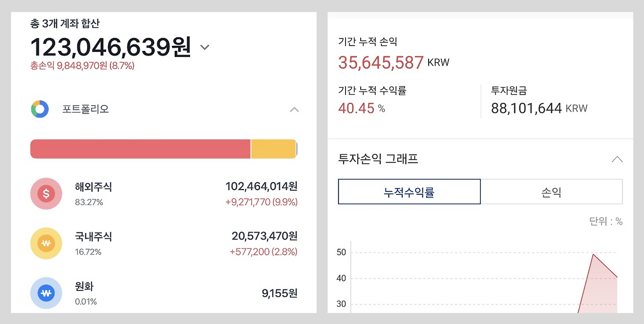
Task: Collapse the 투자손익 그래프 section
Action: [x=617, y=159]
